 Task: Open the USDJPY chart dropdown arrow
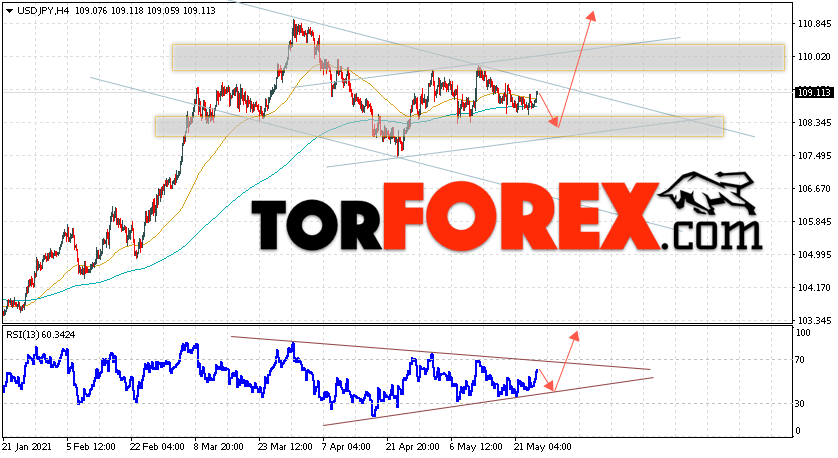10,11
